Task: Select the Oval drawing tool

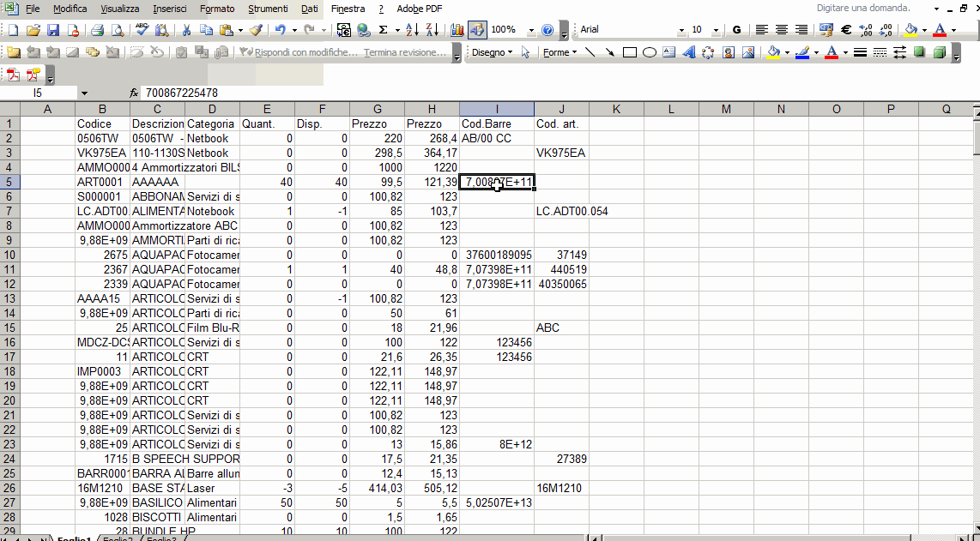Action: (x=650, y=52)
